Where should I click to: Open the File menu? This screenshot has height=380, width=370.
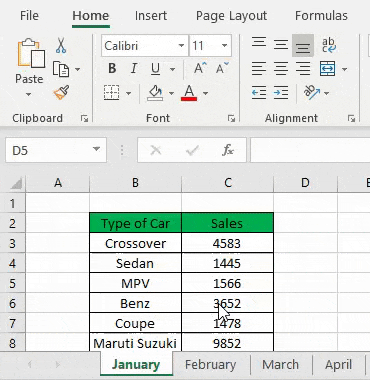coord(29,16)
